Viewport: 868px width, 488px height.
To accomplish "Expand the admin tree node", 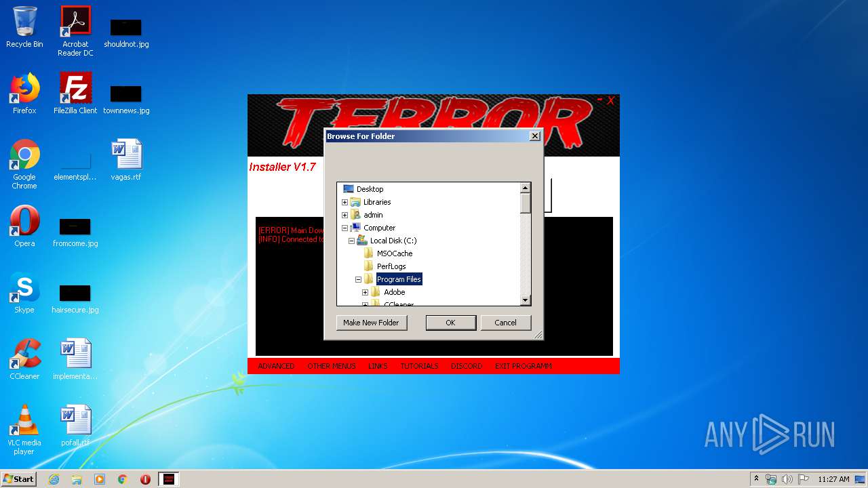I will [x=344, y=215].
